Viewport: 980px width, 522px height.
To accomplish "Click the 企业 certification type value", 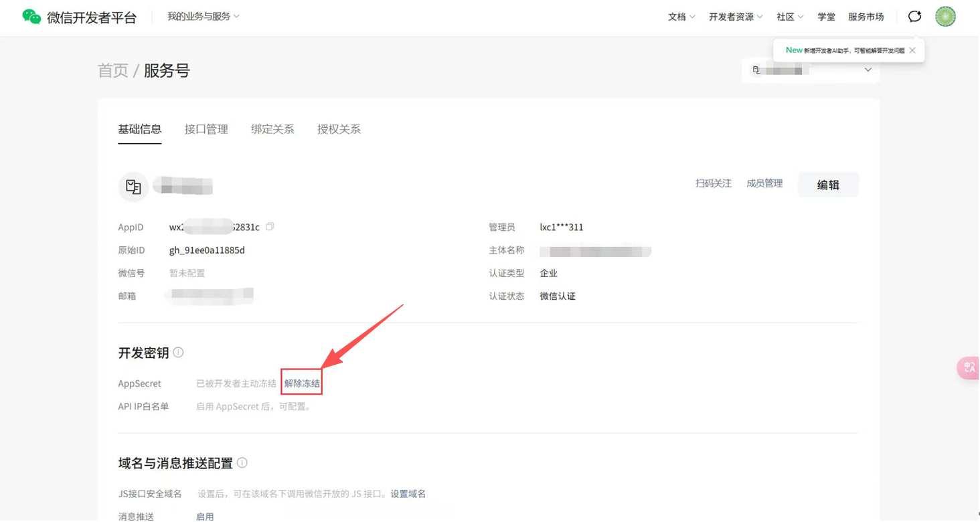I will point(549,273).
